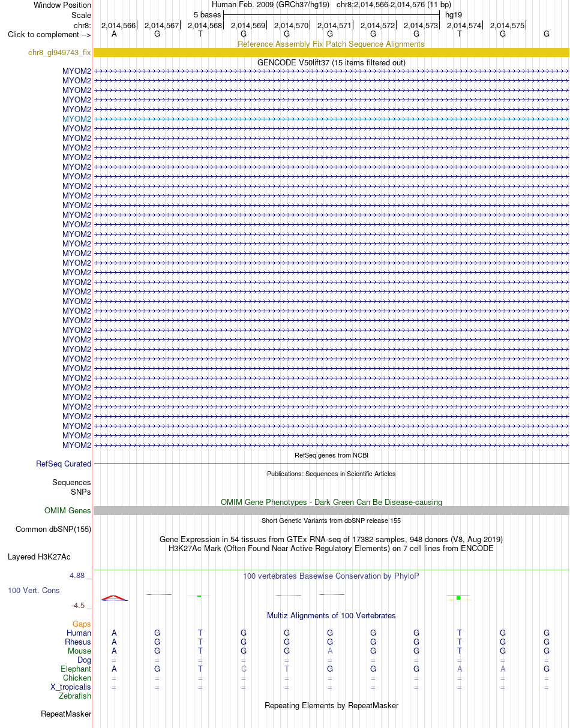Open 100 vertebrates Basewise Conservation by PhyloP title
570x728 pixels.
pos(331,576)
